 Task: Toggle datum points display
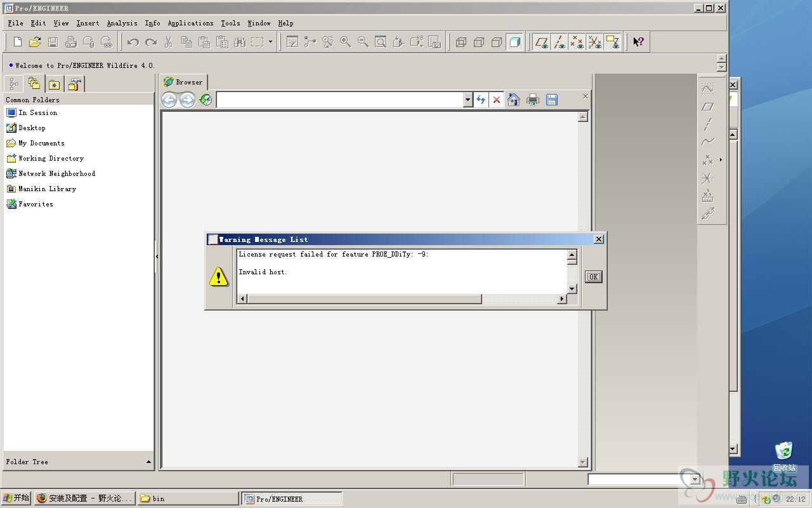577,42
